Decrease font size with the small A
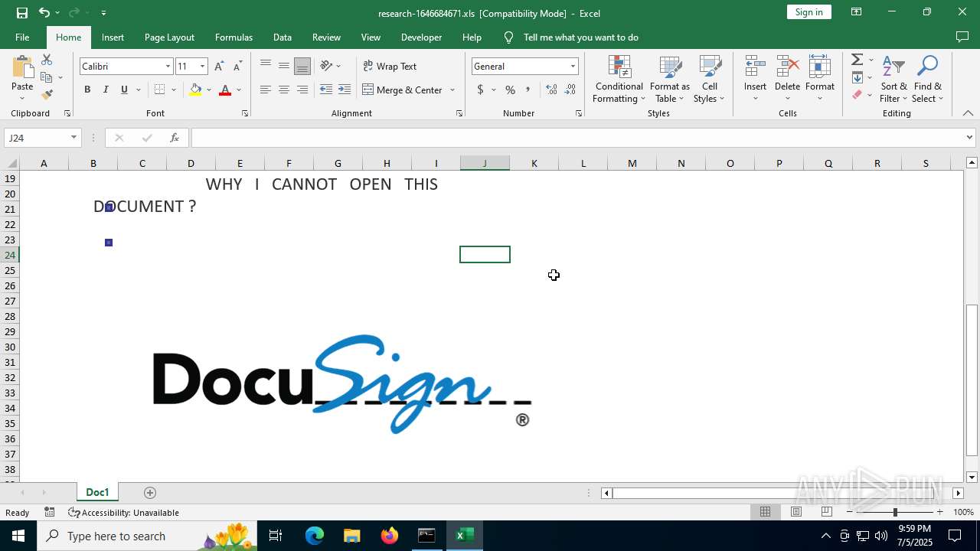This screenshot has height=551, width=980. pos(238,67)
